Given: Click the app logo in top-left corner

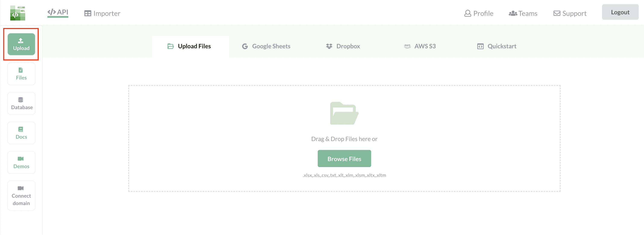Looking at the screenshot, I should coord(18,13).
